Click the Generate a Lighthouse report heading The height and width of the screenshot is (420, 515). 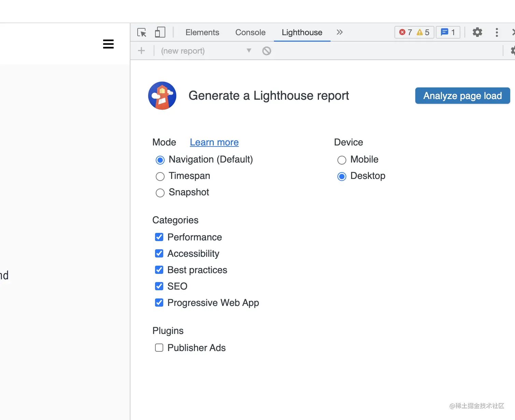click(x=269, y=96)
